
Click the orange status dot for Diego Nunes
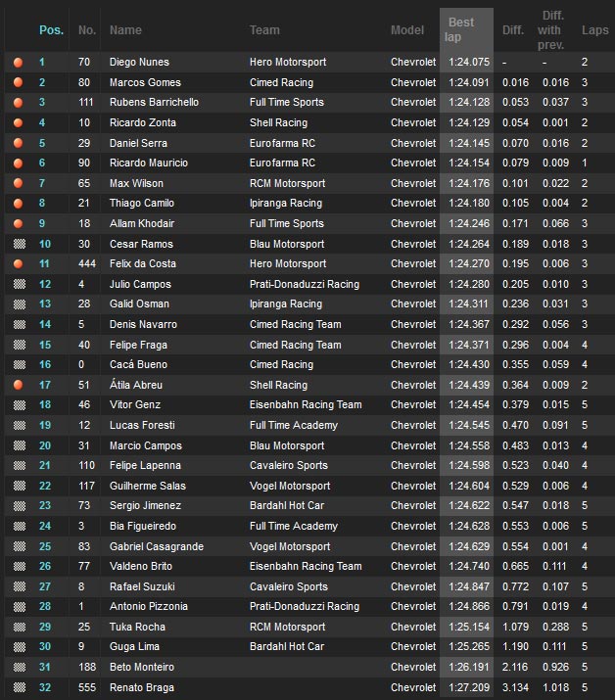(x=19, y=62)
